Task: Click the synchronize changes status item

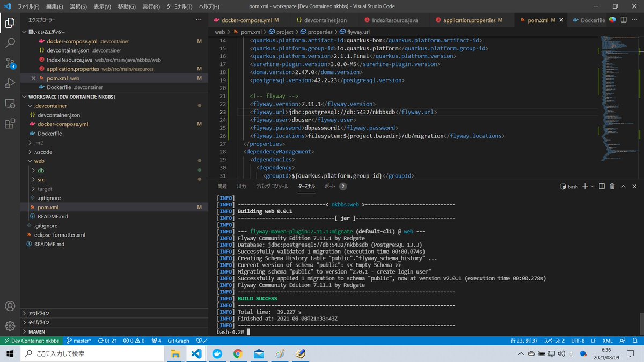Action: (107, 341)
